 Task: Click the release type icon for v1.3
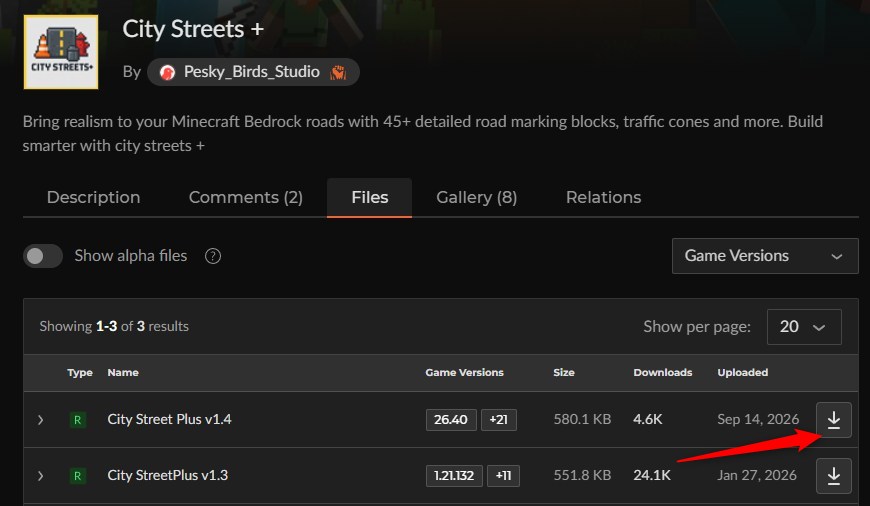77,476
